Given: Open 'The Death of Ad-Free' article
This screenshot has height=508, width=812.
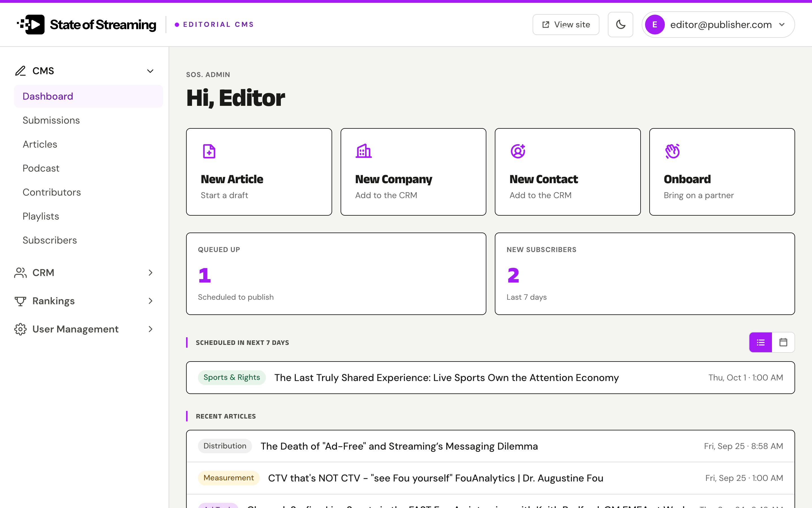Looking at the screenshot, I should click(399, 446).
